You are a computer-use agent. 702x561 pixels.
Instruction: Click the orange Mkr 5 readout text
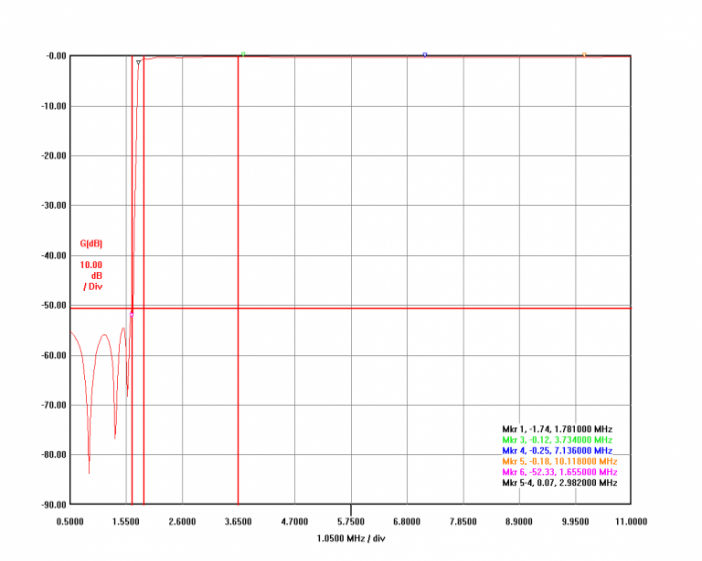click(x=560, y=461)
